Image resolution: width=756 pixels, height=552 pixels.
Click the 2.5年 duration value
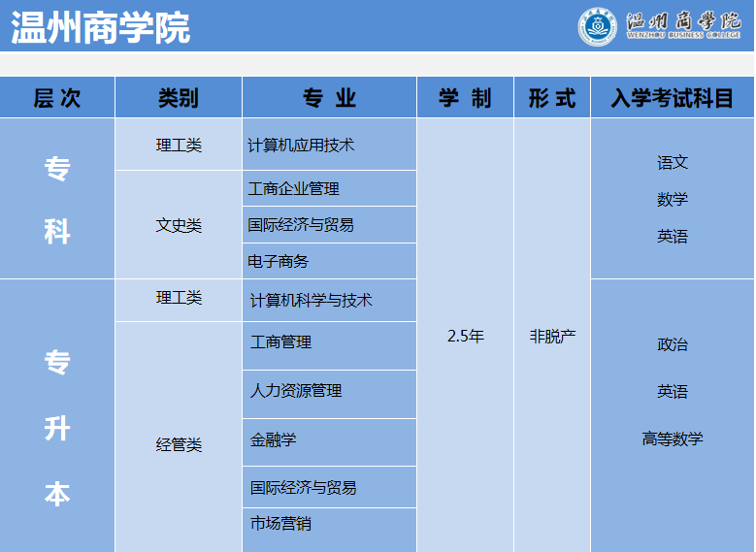465,336
